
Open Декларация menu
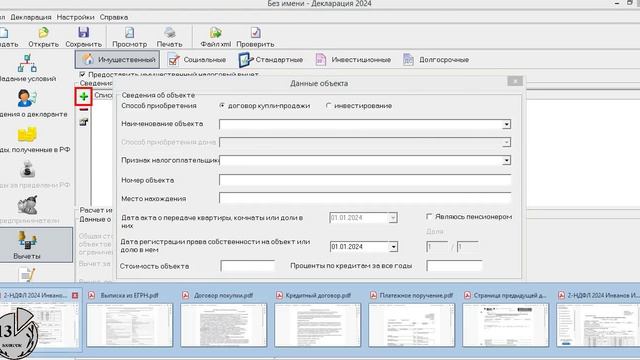coord(31,17)
